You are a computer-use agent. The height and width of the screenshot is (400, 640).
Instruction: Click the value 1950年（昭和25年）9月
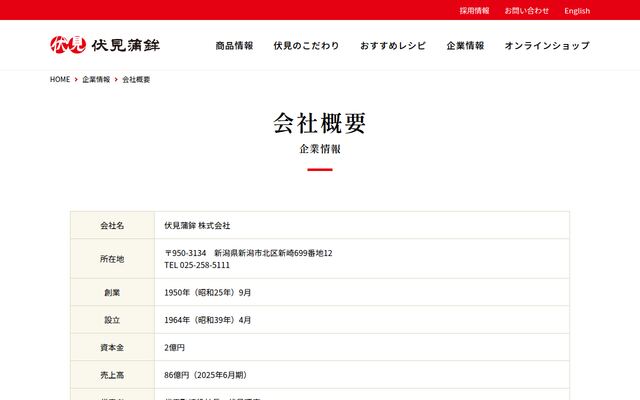click(208, 292)
